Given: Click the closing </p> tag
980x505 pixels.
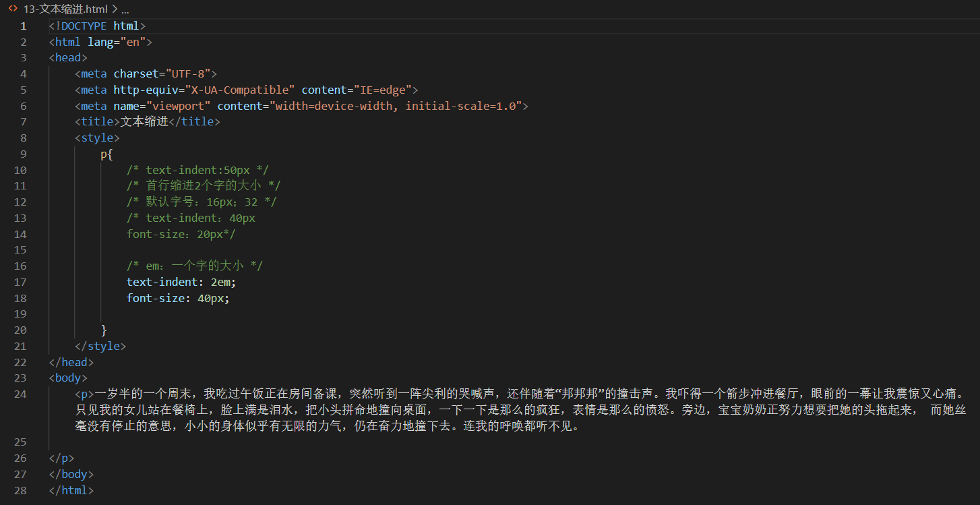Looking at the screenshot, I should pyautogui.click(x=61, y=458).
